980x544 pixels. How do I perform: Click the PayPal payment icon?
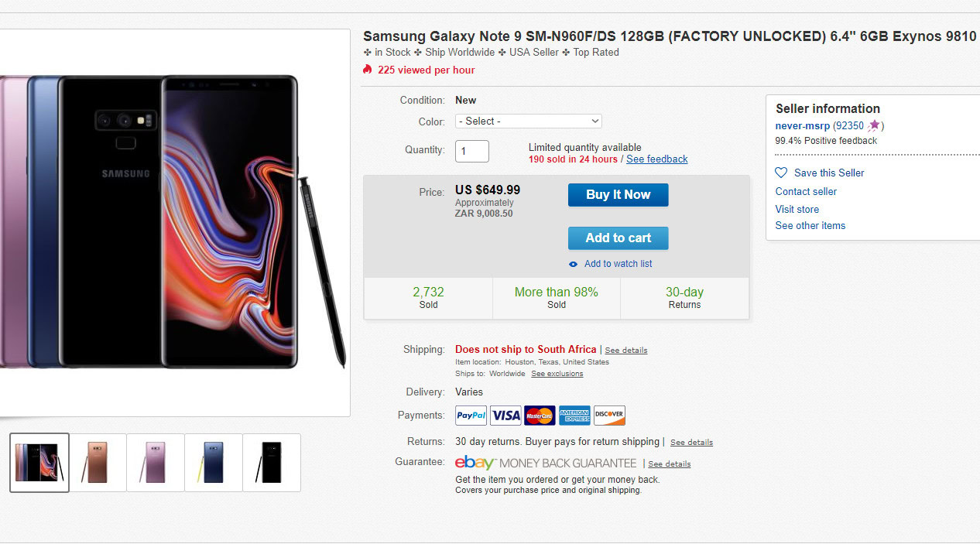[471, 416]
